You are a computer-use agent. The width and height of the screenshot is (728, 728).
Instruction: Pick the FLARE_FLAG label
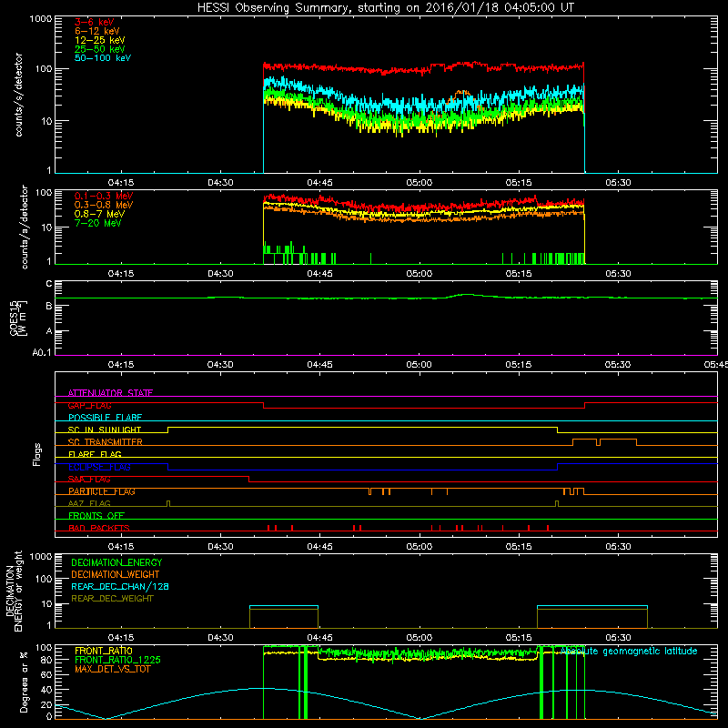pyautogui.click(x=95, y=454)
